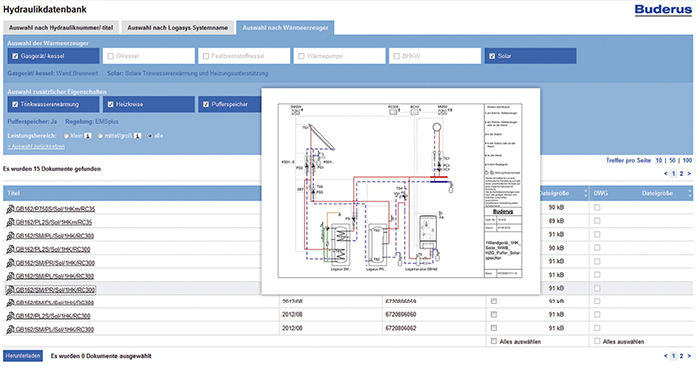Go to next page via top arrow
697x375 pixels.
[689, 174]
